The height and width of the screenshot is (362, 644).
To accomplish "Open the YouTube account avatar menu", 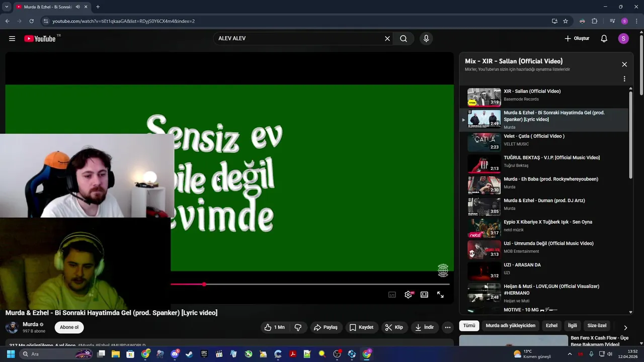I will (x=623, y=39).
